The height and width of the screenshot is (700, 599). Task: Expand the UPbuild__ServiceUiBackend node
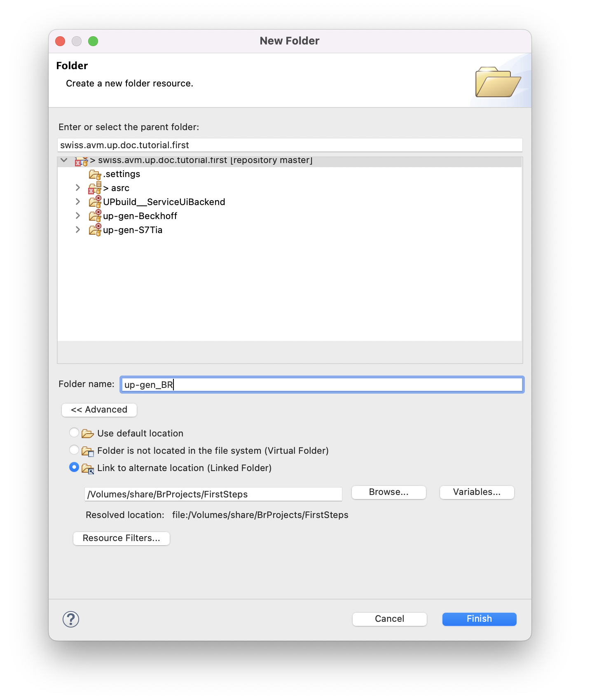click(77, 202)
